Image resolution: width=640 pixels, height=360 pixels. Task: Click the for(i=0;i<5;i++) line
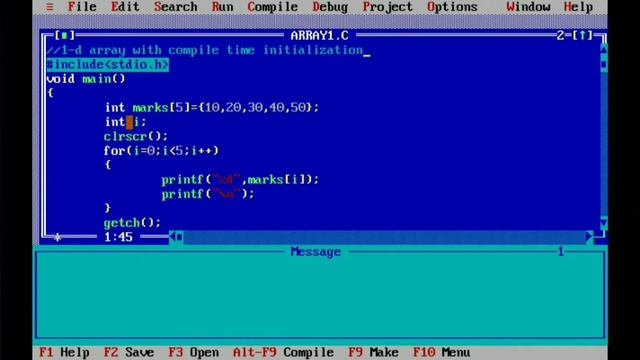161,151
